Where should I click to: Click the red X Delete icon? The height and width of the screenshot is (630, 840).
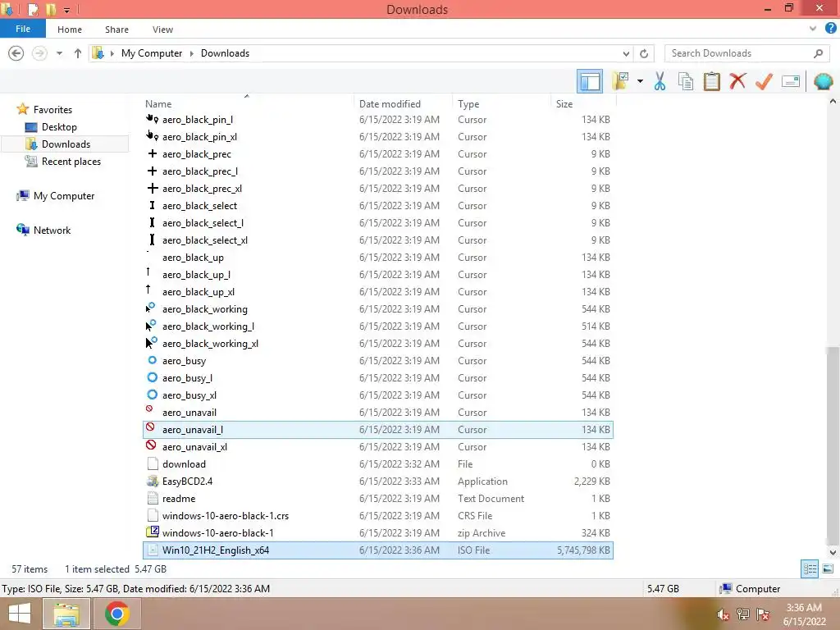pyautogui.click(x=737, y=81)
